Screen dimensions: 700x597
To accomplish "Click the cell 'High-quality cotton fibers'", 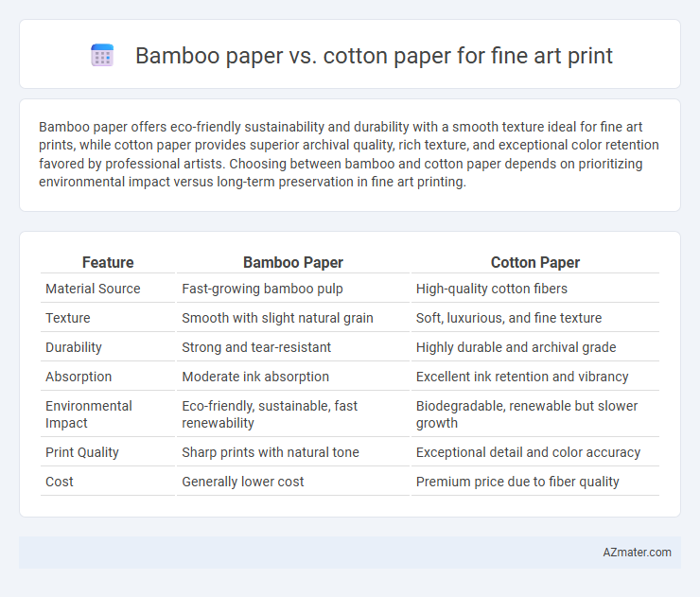I will pos(492,289).
